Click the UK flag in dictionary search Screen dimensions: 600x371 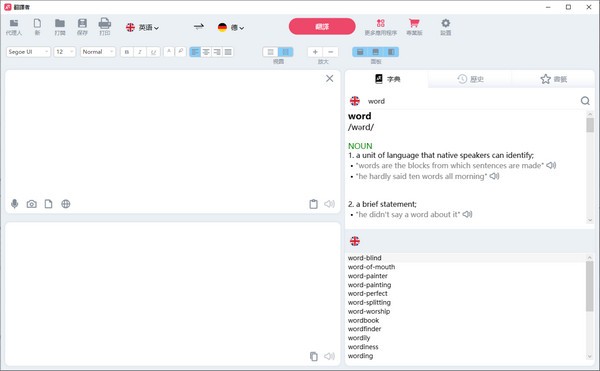[355, 101]
